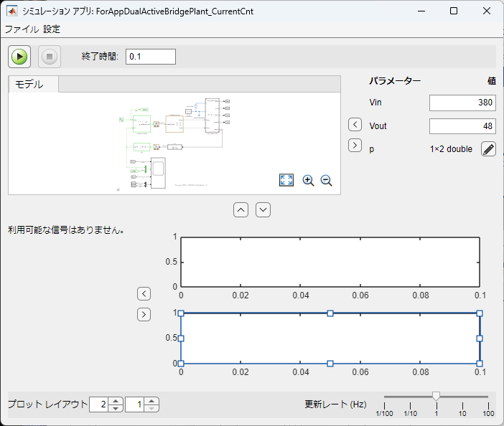Select the lower highlighted plot axes
The width and height of the screenshot is (504, 426).
click(x=330, y=339)
